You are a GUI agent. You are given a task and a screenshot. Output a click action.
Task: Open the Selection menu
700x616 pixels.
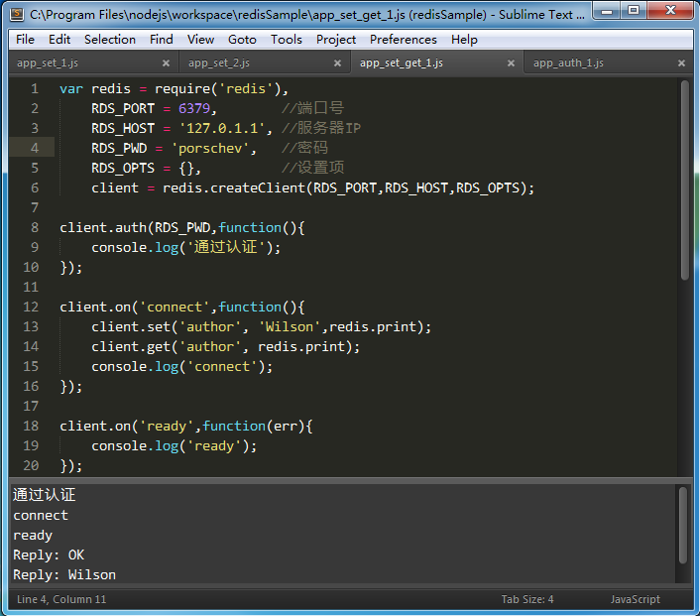pos(110,40)
